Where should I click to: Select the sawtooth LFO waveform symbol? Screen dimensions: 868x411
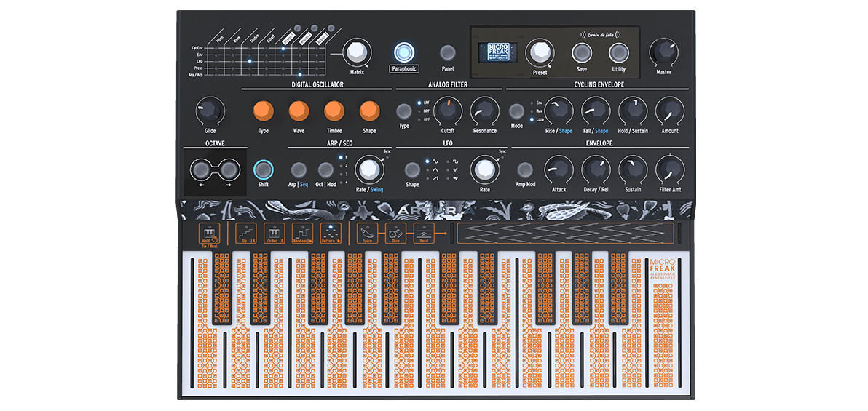(x=435, y=179)
